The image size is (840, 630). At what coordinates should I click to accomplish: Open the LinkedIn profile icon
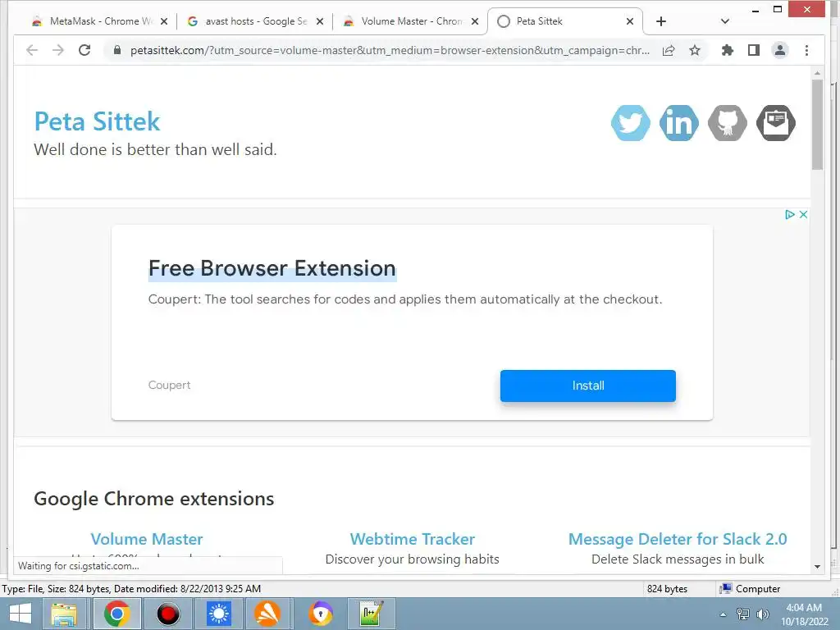point(678,123)
